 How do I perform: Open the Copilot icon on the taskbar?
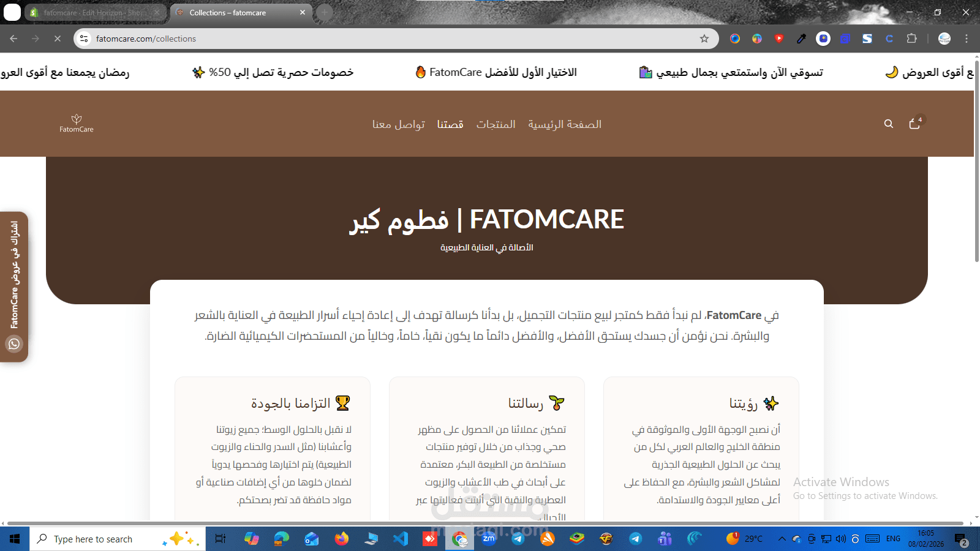click(252, 539)
